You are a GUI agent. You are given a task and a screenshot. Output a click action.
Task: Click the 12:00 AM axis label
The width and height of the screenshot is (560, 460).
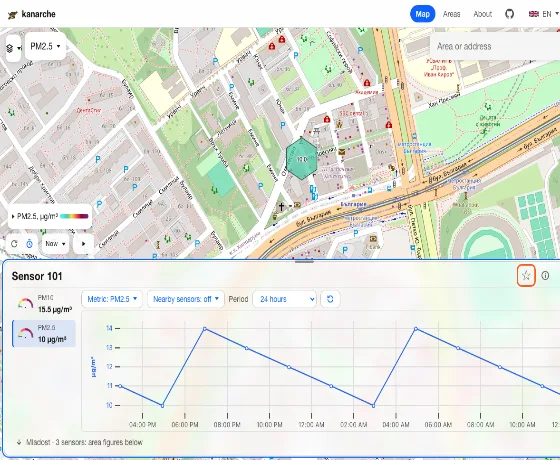(x=311, y=425)
